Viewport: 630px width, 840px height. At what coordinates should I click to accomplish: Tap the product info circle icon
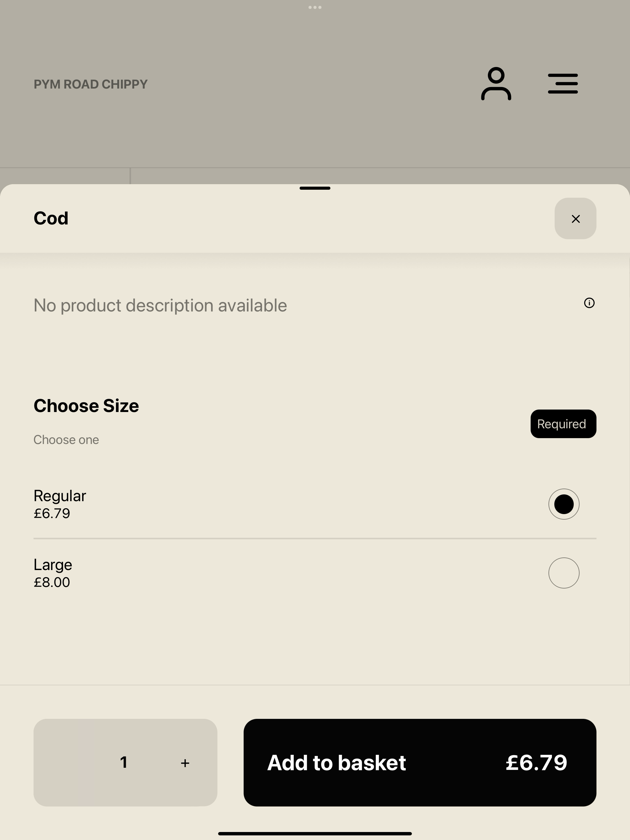pos(589,303)
